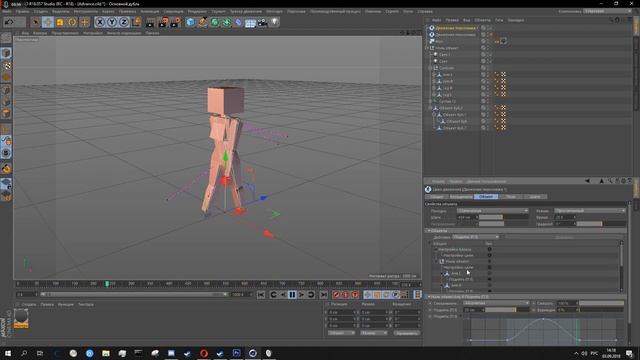Render to Picture Viewer
Image resolution: width=640 pixels, height=360 pixels.
163,22
